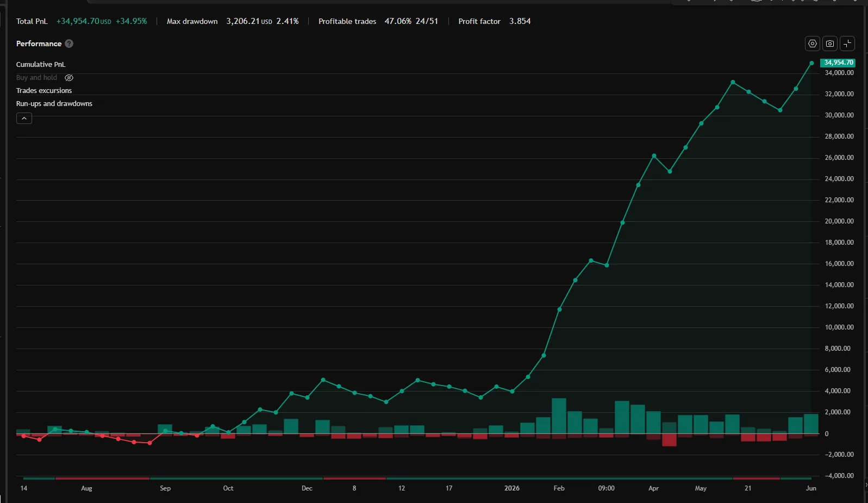The height and width of the screenshot is (503, 868).
Task: Click the Jun label on the time axis
Action: tap(811, 488)
